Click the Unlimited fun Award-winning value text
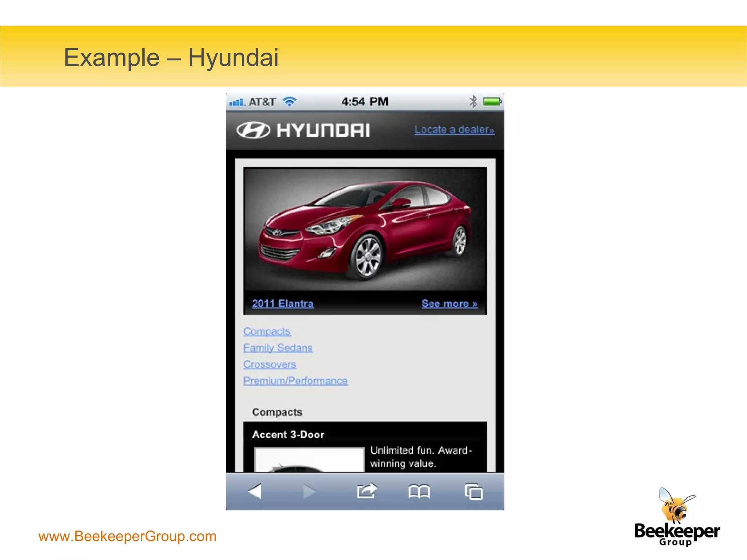Image resolution: width=747 pixels, height=560 pixels. click(421, 457)
